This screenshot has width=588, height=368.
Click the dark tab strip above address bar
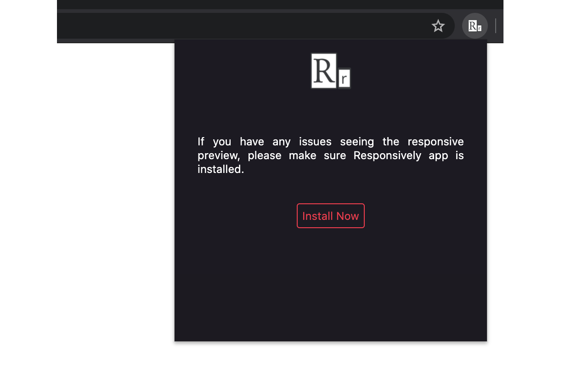pos(280,5)
